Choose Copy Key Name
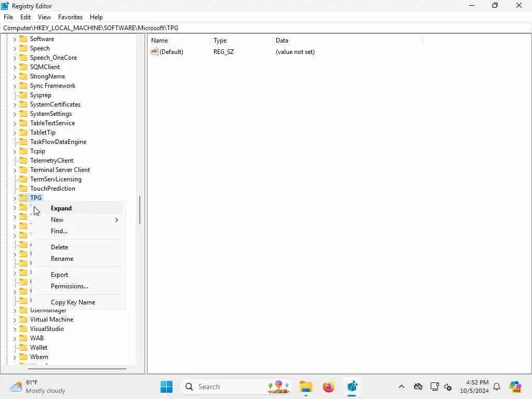532x399 pixels. click(x=80, y=302)
